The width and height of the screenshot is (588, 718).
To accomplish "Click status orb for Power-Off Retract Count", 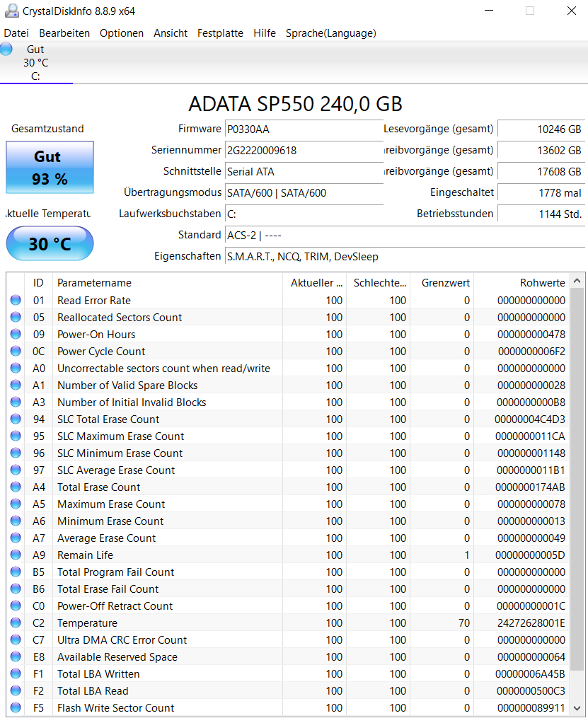I will [16, 606].
